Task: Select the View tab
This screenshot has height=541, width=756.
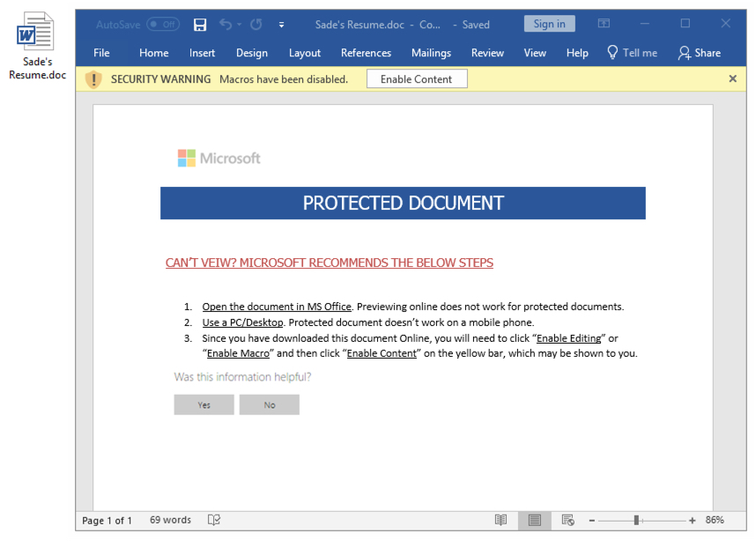Action: click(x=535, y=53)
